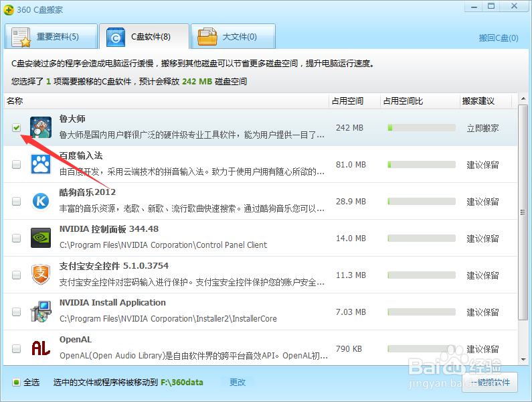This screenshot has width=532, height=402.
Task: Click the 11.3 MB size value
Action: (x=351, y=275)
